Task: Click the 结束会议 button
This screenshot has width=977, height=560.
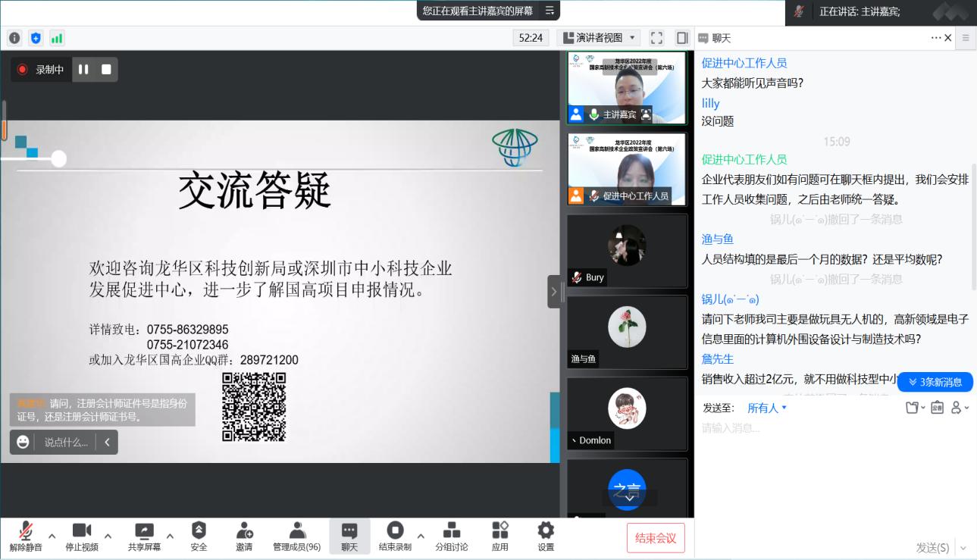Action: [656, 538]
